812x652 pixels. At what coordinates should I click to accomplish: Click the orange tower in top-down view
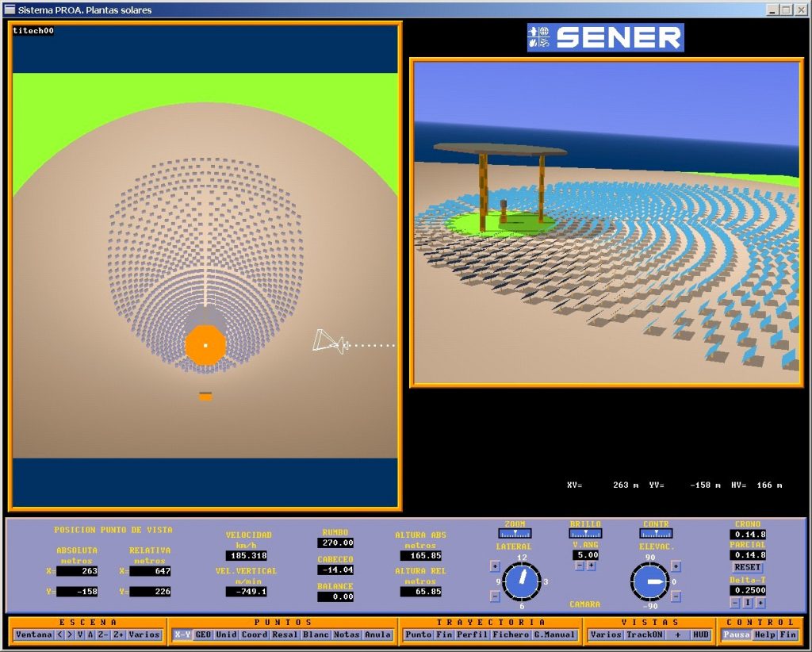pos(205,345)
